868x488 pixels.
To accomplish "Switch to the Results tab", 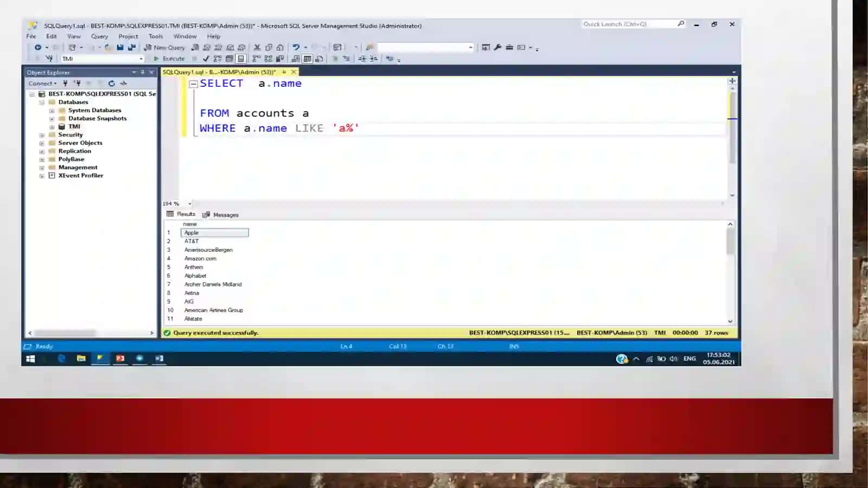I will pos(181,214).
